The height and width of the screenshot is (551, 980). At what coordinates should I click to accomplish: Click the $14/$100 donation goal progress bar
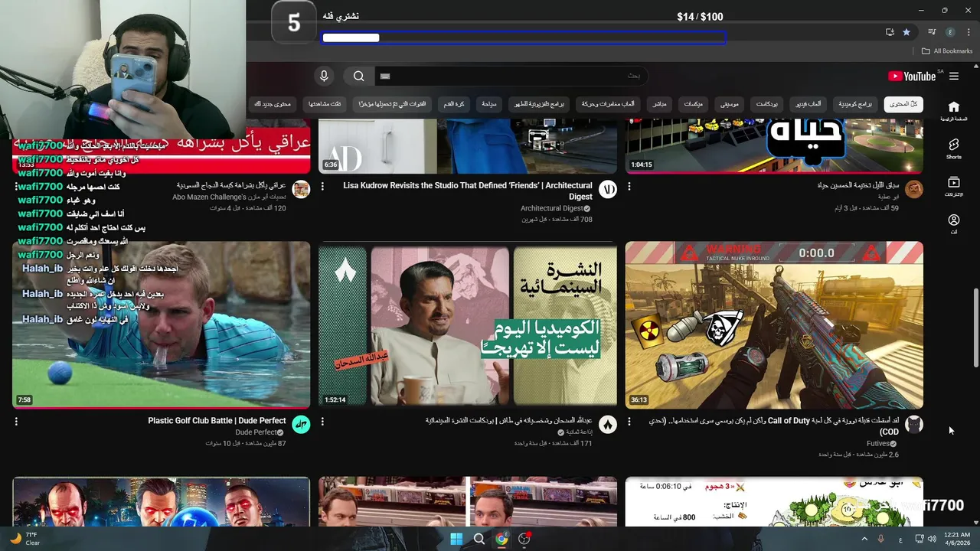[x=523, y=37]
